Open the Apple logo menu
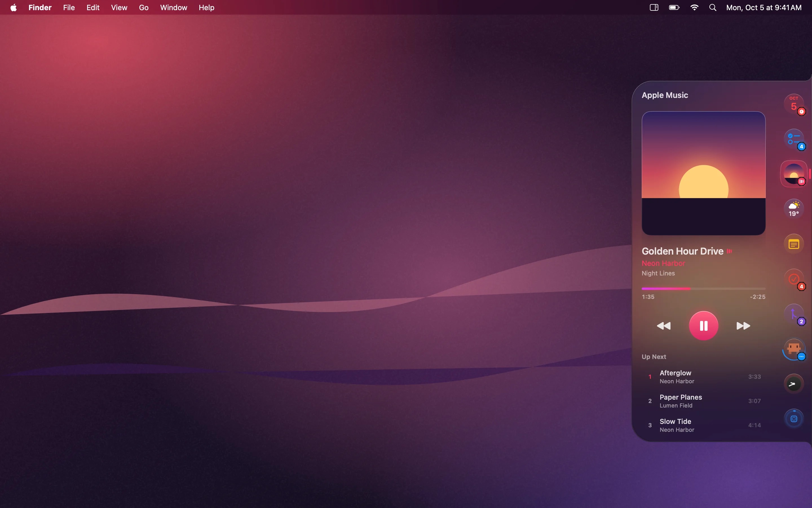The image size is (812, 508). (x=14, y=7)
